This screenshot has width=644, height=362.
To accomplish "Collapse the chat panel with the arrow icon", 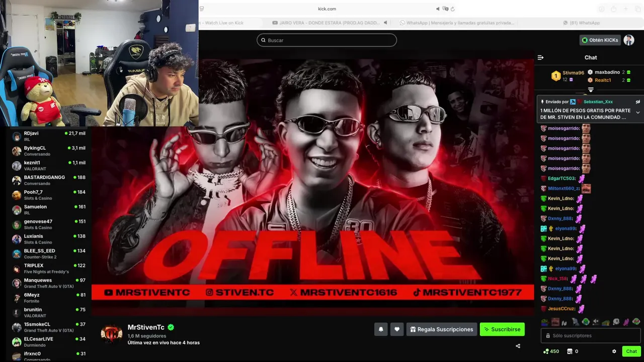I will (x=540, y=58).
